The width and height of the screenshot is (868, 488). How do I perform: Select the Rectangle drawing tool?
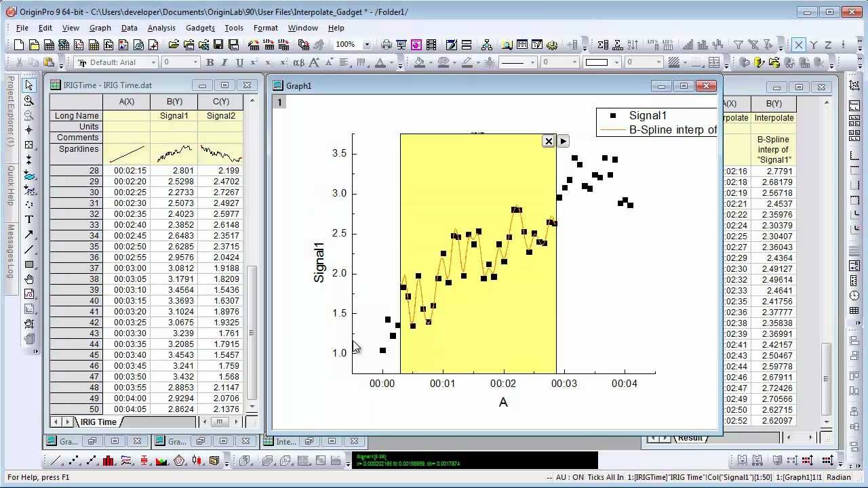pos(28,264)
